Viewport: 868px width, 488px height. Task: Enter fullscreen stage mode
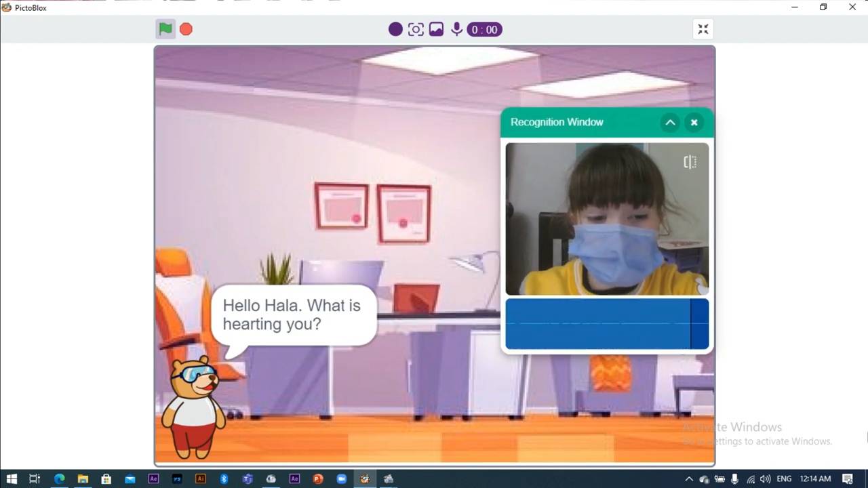[x=703, y=29]
